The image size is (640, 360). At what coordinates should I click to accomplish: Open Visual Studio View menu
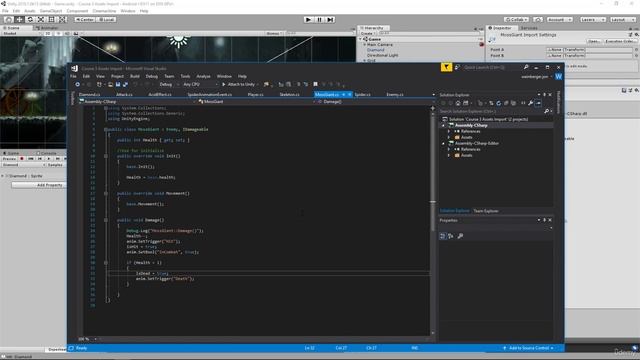(x=100, y=76)
